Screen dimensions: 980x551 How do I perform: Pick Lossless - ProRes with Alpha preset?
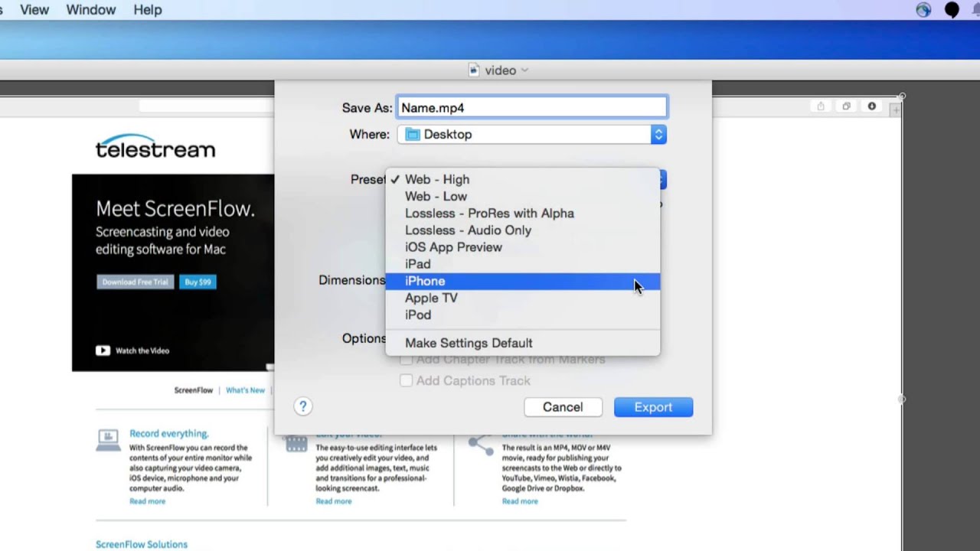click(522, 213)
